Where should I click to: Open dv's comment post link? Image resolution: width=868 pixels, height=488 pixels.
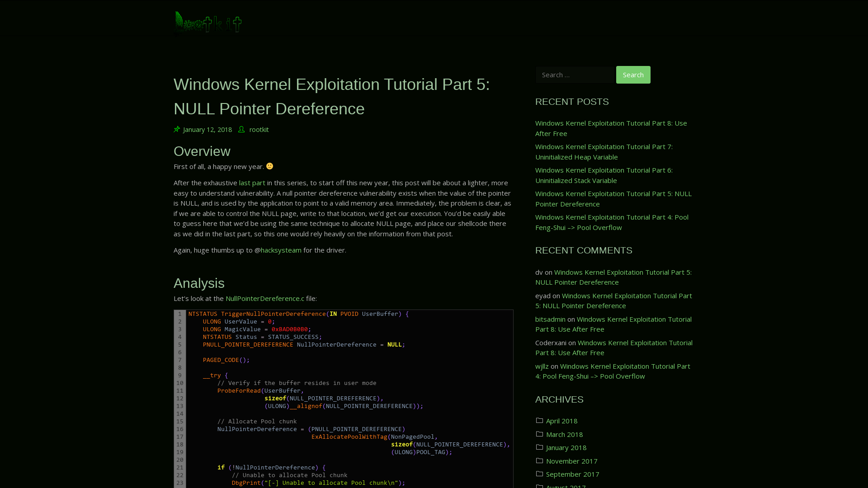(613, 277)
